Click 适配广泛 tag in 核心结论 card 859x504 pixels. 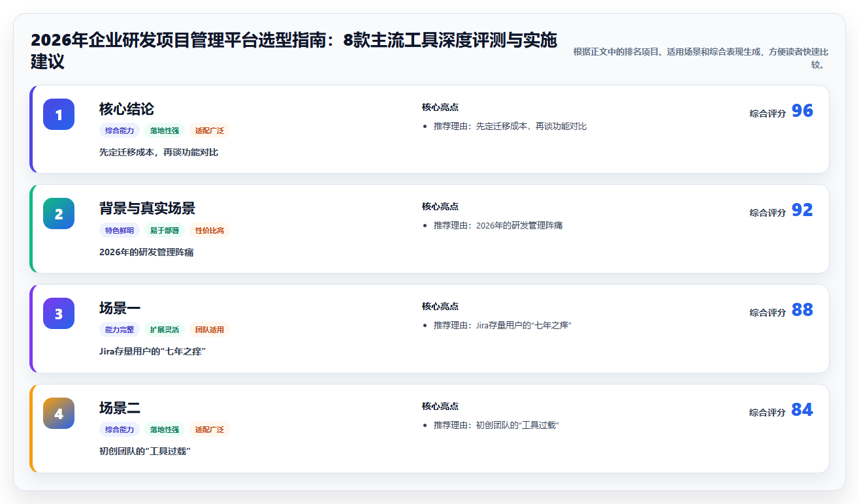click(x=210, y=131)
